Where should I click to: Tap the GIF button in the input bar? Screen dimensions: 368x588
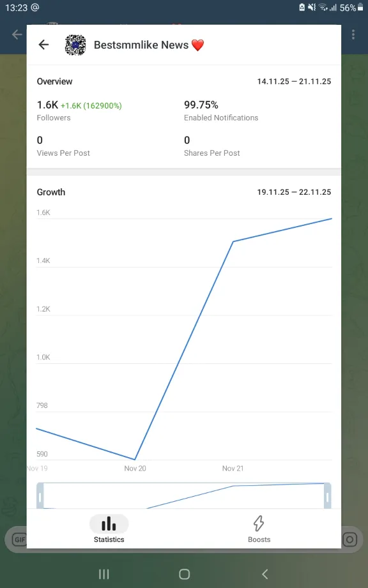coord(19,539)
